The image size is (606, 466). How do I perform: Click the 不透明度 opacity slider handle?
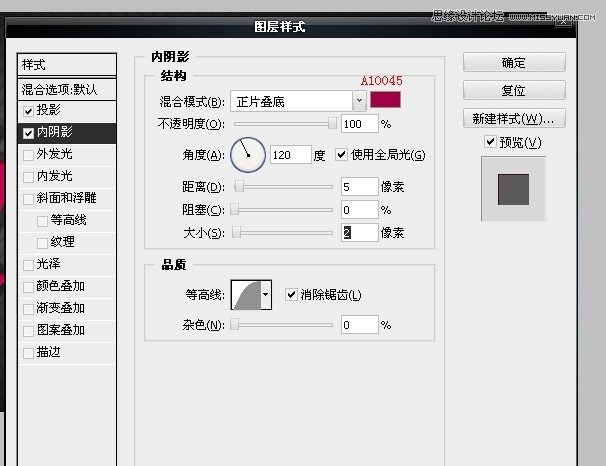pyautogui.click(x=332, y=123)
